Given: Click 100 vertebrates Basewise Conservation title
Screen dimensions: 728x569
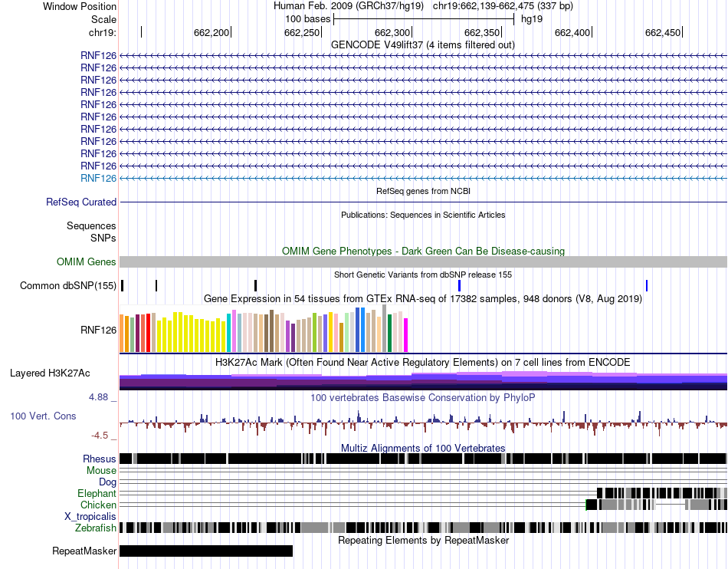Looking at the screenshot, I should (x=423, y=397).
